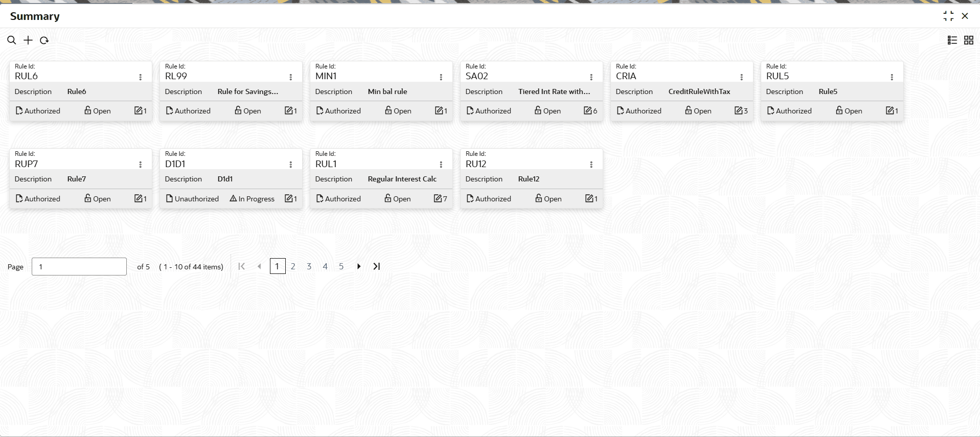The width and height of the screenshot is (980, 437).
Task: Open the RUL1 Regular Interest Calc card
Action: 381,178
